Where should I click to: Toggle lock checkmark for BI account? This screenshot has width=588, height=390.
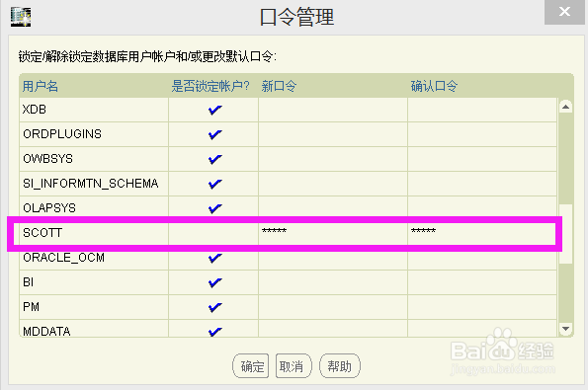(x=214, y=282)
